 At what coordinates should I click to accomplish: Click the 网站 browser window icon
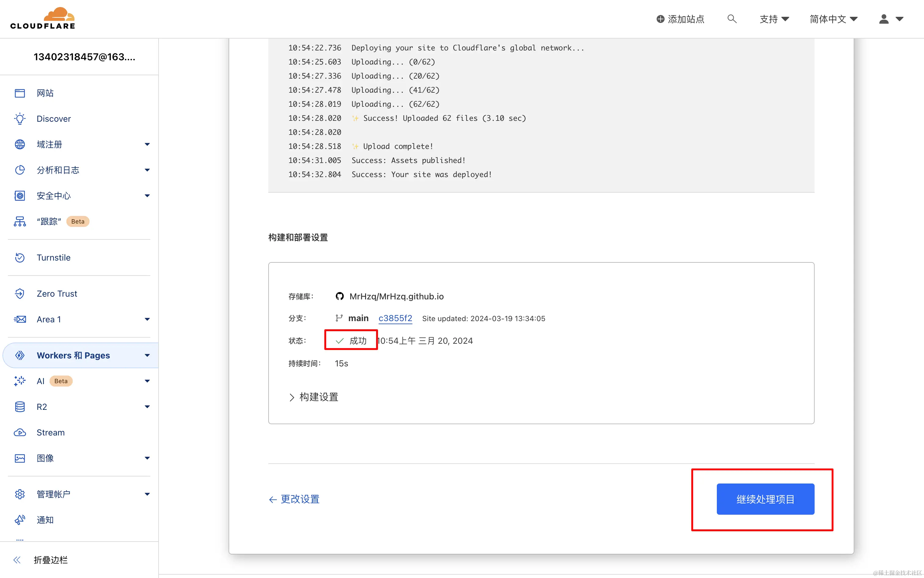20,93
